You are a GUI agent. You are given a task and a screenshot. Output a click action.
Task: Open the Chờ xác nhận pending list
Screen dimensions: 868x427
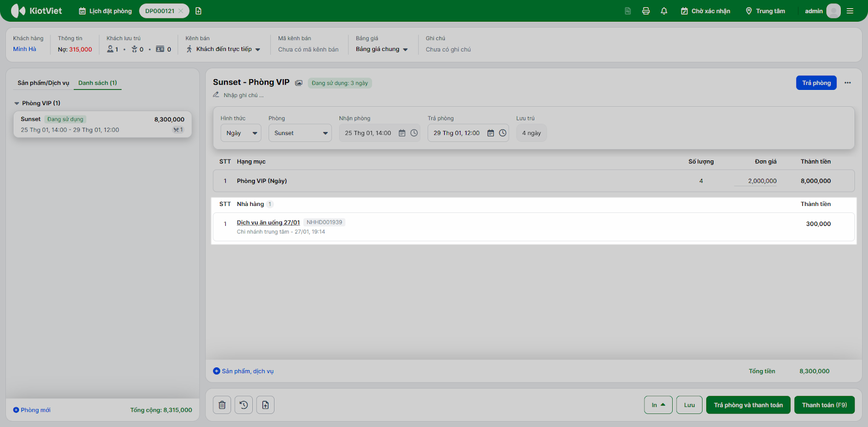pyautogui.click(x=705, y=11)
